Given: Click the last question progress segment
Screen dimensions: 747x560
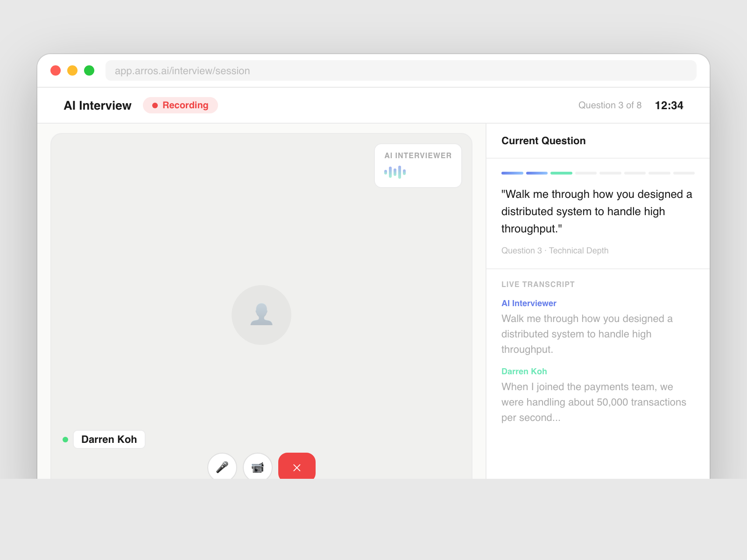Looking at the screenshot, I should tap(684, 173).
